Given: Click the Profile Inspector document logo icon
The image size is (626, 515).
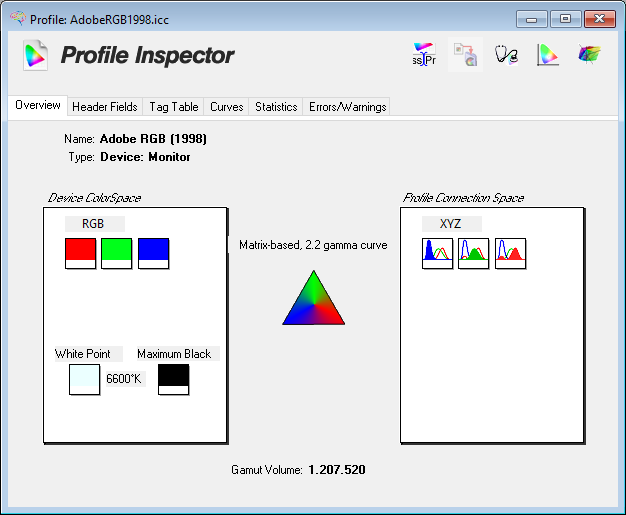Looking at the screenshot, I should point(35,55).
